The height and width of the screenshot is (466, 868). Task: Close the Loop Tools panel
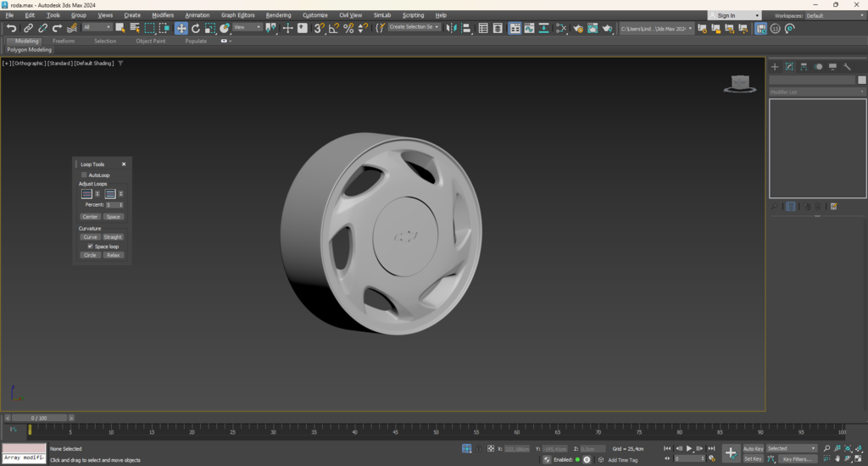tap(124, 164)
